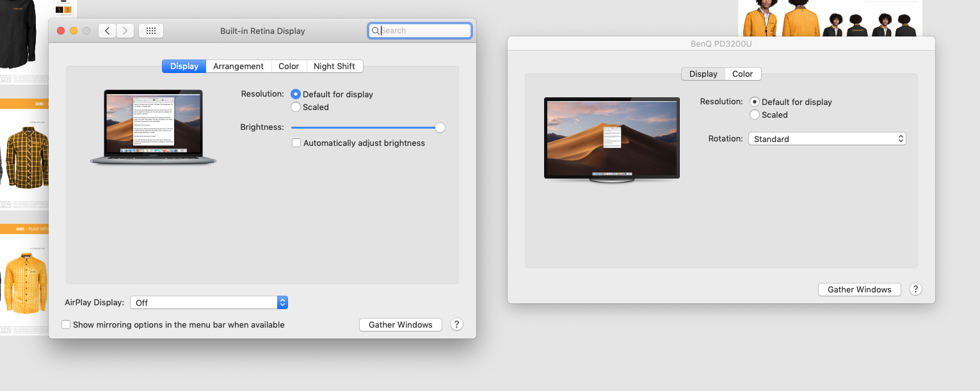Open the Color tab in Built-in Retina Display

point(289,66)
